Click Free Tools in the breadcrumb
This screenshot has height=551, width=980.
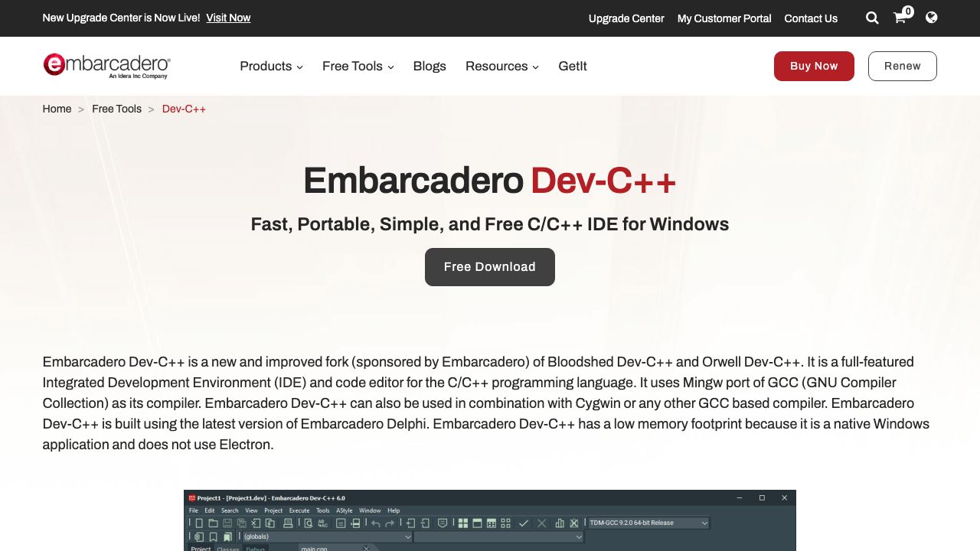[116, 109]
